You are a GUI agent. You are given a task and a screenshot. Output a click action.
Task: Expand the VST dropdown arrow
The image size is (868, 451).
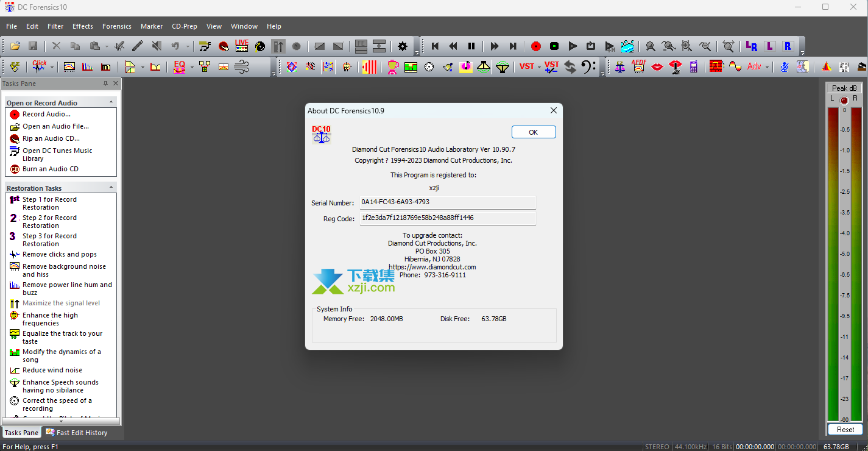click(539, 67)
